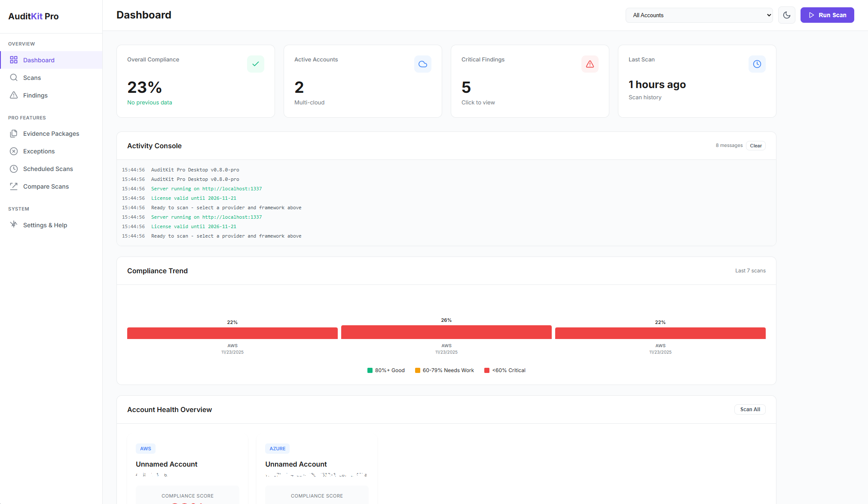This screenshot has width=868, height=504.
Task: Click the red <60% Critical legend swatch
Action: (x=486, y=370)
